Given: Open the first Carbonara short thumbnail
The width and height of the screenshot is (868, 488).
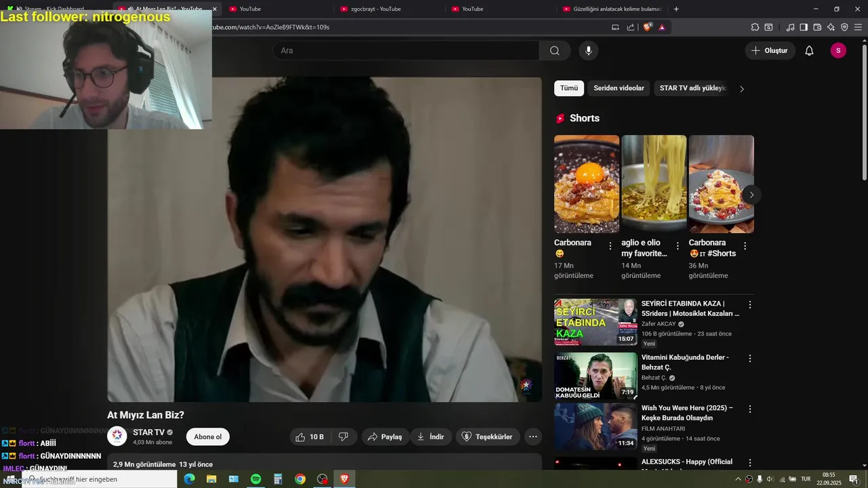Looking at the screenshot, I should [587, 184].
